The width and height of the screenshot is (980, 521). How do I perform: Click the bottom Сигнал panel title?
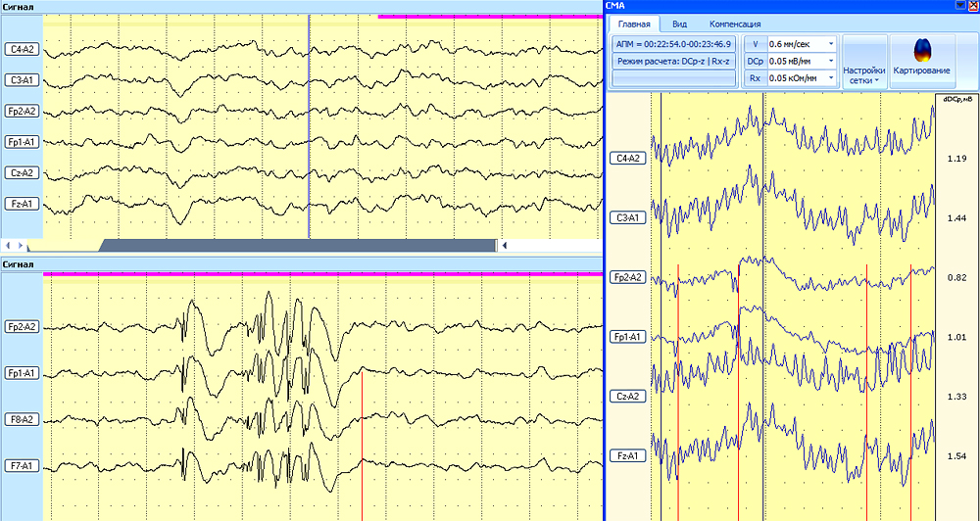[18, 264]
